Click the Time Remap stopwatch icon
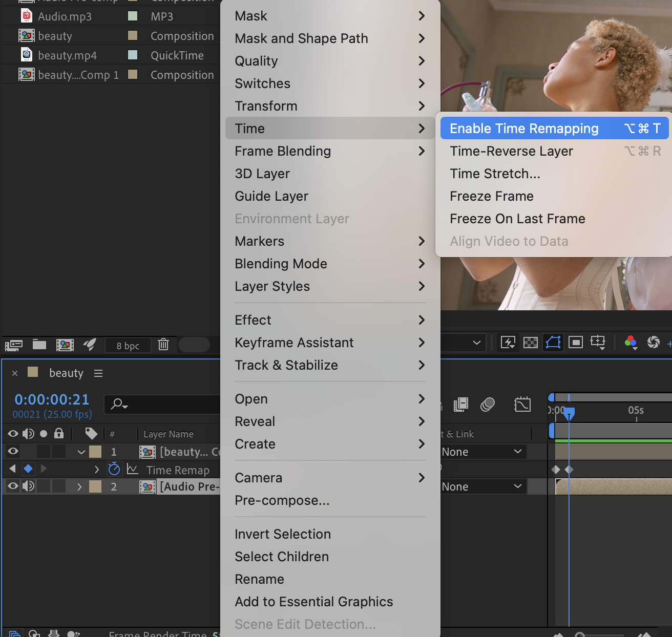Image resolution: width=672 pixels, height=637 pixels. point(114,469)
